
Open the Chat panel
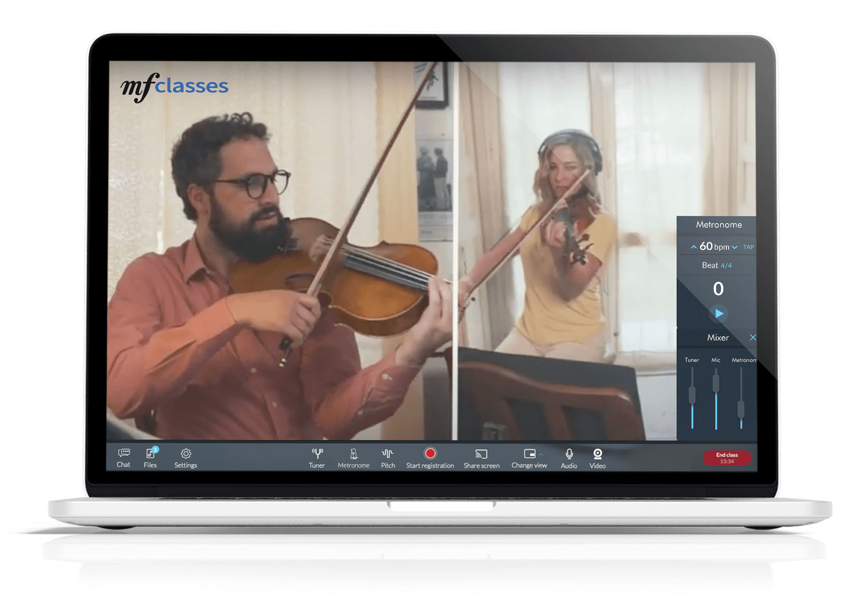click(122, 459)
